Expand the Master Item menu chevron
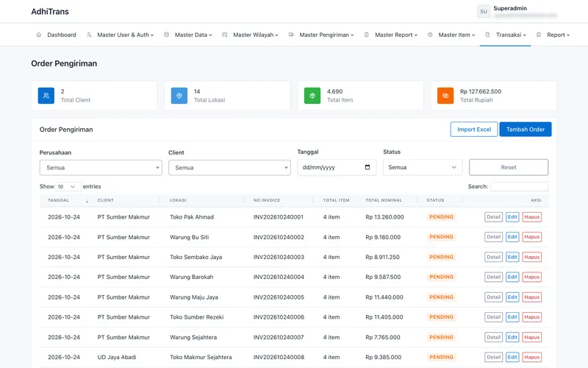 tap(473, 35)
